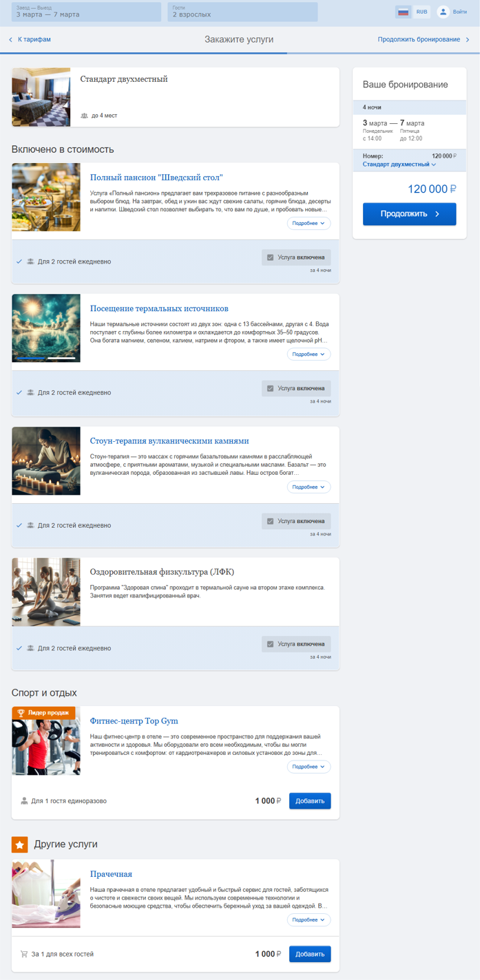This screenshot has height=980, width=480.
Task: Expand Подробнее for Стоун-терапия
Action: click(309, 487)
